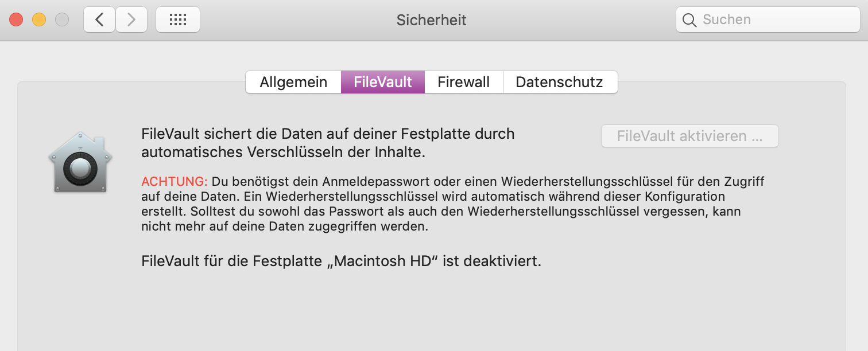The image size is (868, 351).
Task: Click the "Macintosh HD" deaktiviert status text
Action: point(341,262)
